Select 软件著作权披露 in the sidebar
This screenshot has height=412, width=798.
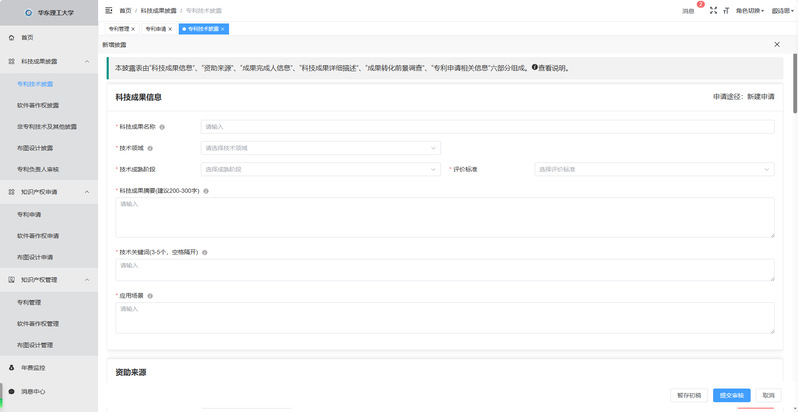38,105
